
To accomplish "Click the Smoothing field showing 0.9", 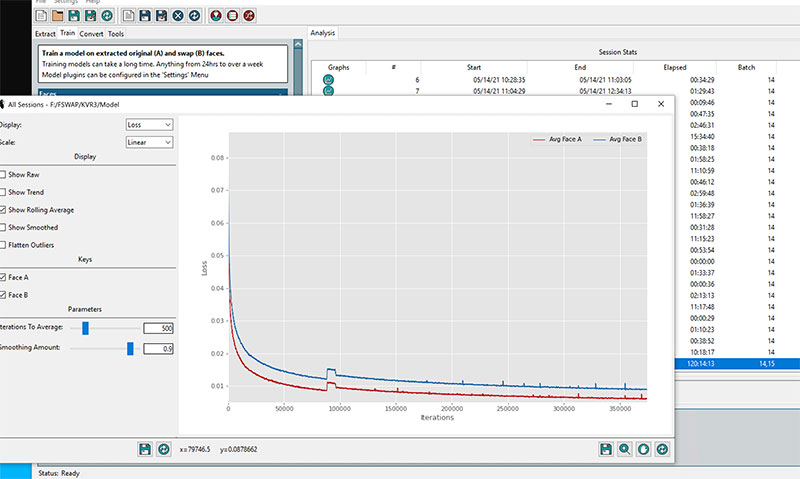I will [158, 348].
